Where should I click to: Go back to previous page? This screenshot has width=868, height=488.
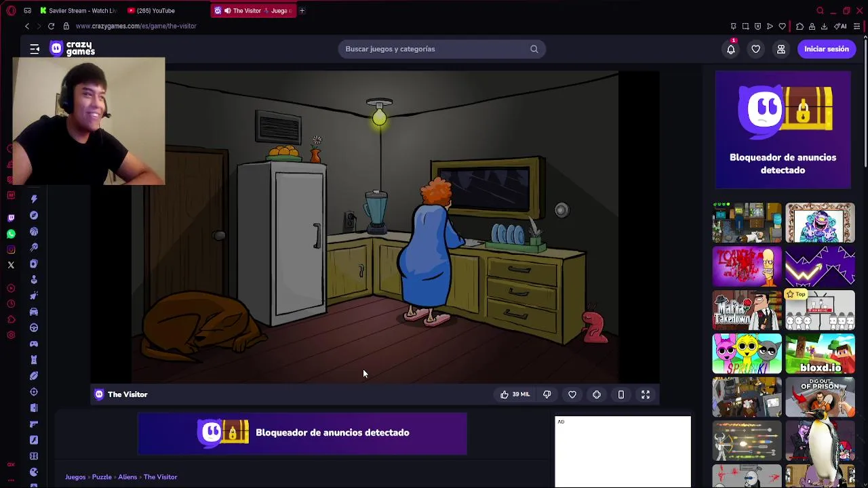point(27,26)
